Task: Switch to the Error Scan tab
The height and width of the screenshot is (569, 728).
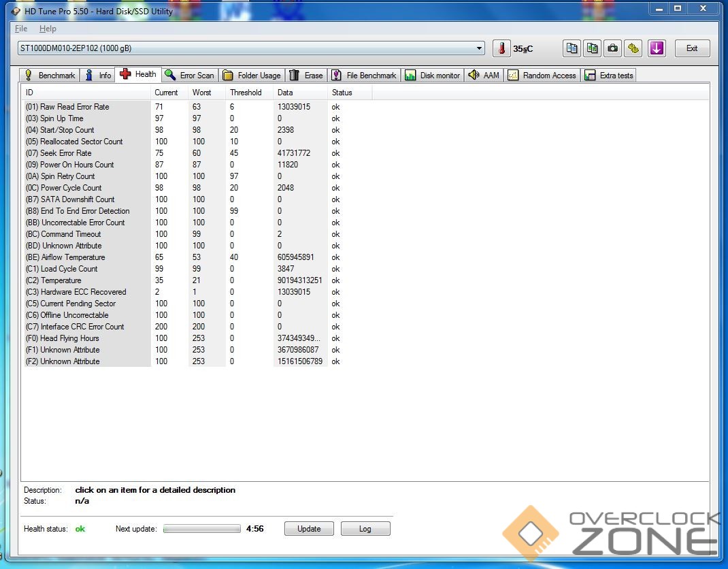Action: pos(189,76)
